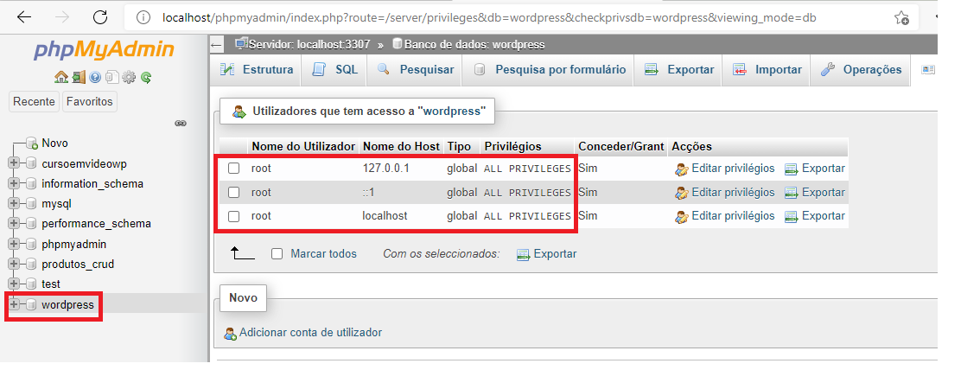Expand the 'produtos_crud' database node
Viewport: 980px width, 389px height.
click(x=14, y=264)
